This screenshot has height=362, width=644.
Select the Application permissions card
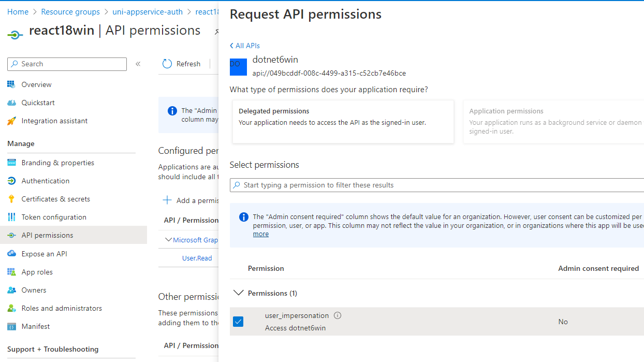pyautogui.click(x=554, y=122)
